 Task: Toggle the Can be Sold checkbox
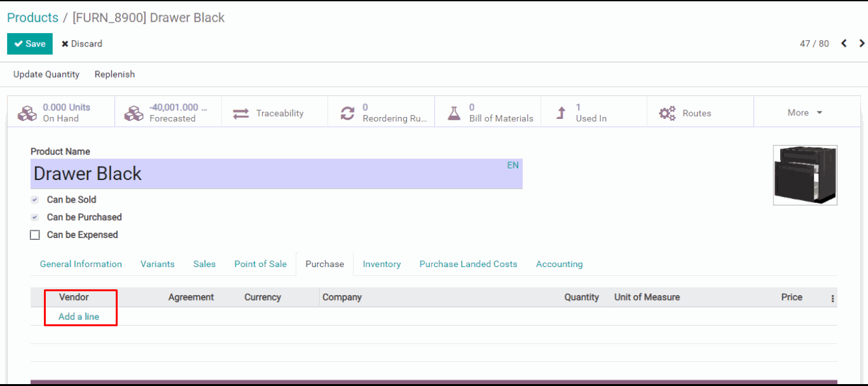(35, 200)
